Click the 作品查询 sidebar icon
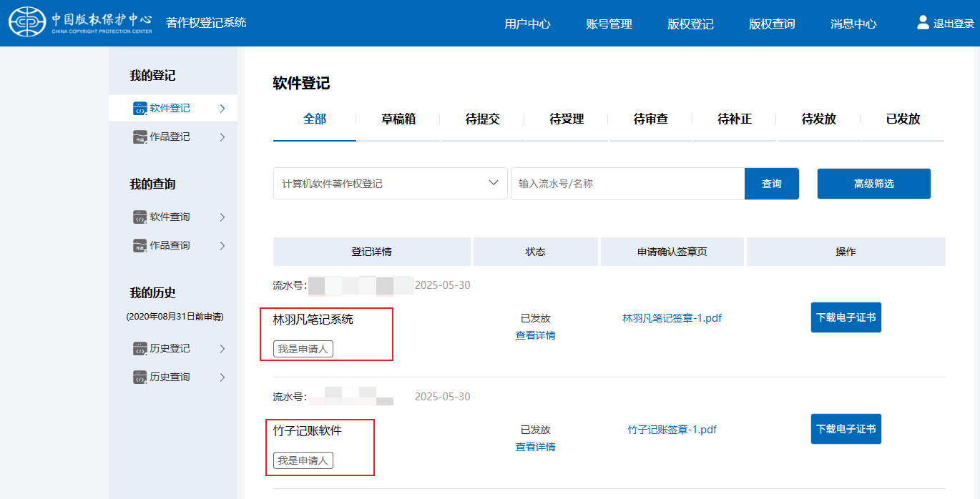Viewport: 980px width, 499px height. (x=139, y=246)
